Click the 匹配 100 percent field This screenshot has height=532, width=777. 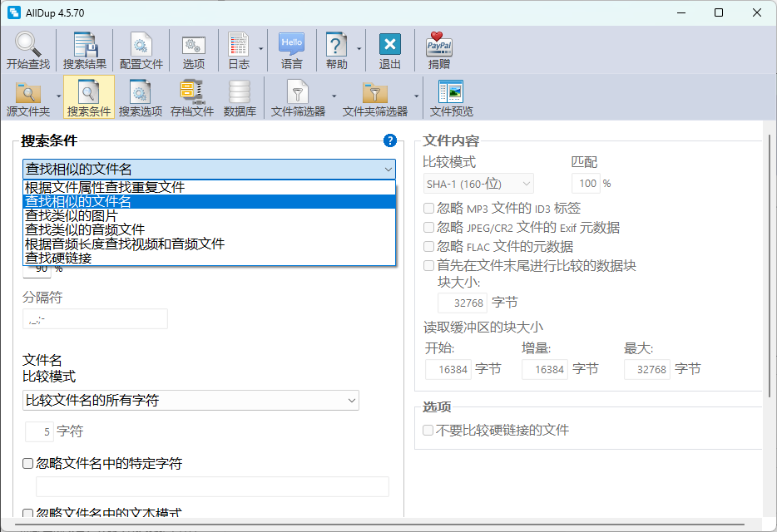click(x=586, y=184)
